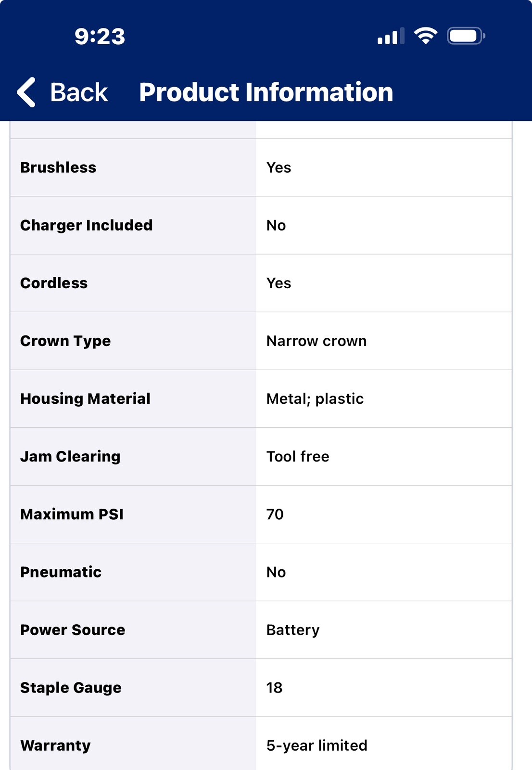Tap the Product Information header title
Screen dimensions: 532x770
(266, 92)
